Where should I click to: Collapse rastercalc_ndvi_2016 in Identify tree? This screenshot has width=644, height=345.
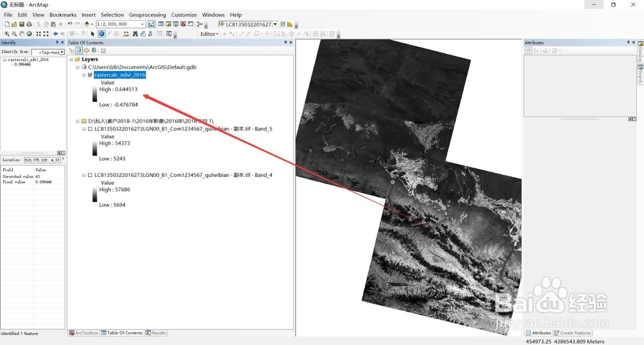5,60
